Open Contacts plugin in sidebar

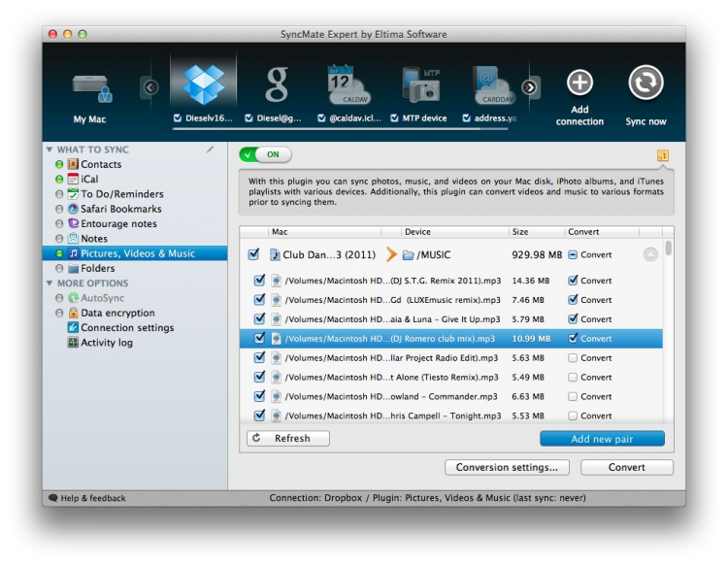(x=101, y=164)
